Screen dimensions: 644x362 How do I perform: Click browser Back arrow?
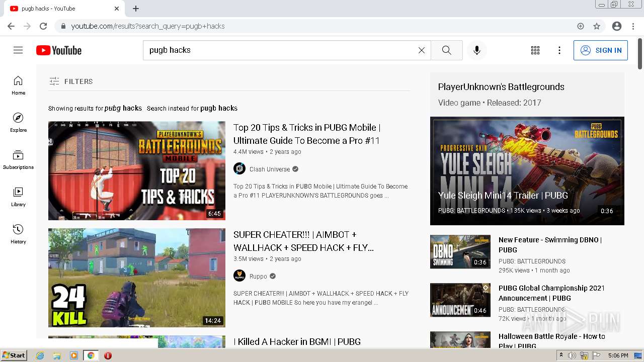pyautogui.click(x=11, y=26)
